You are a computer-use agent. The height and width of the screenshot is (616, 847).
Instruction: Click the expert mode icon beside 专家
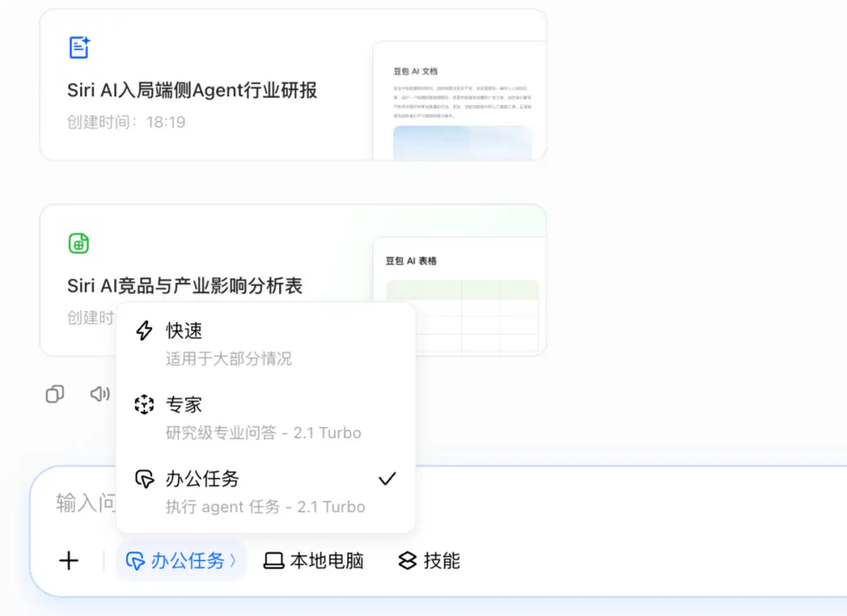point(144,404)
